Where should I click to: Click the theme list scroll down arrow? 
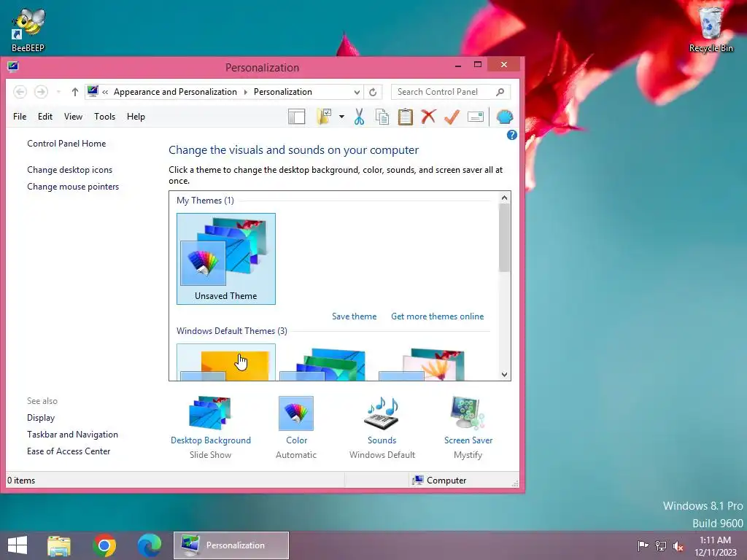pos(505,375)
